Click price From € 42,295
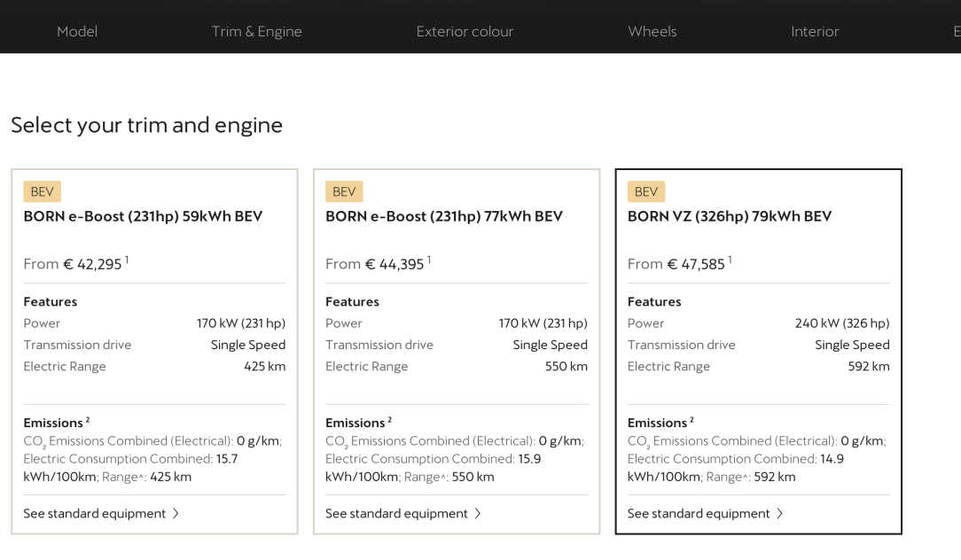 [x=76, y=263]
